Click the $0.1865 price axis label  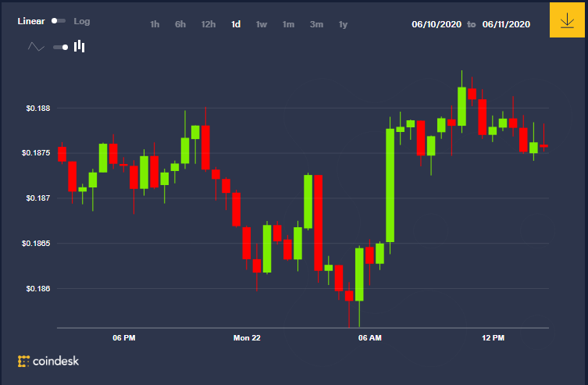(36, 244)
